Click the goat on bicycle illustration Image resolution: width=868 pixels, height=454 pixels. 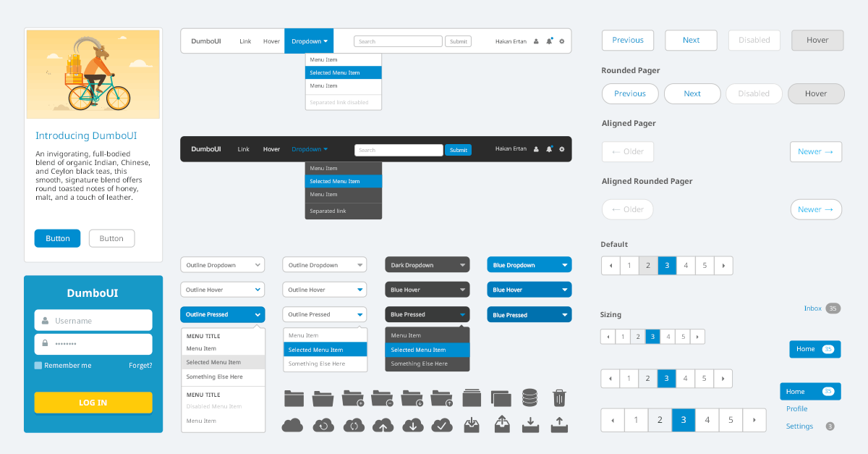click(93, 74)
